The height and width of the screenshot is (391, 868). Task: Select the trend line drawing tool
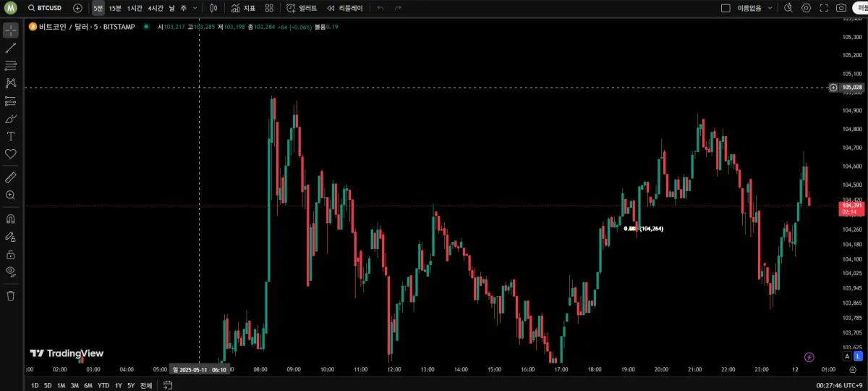coord(11,48)
